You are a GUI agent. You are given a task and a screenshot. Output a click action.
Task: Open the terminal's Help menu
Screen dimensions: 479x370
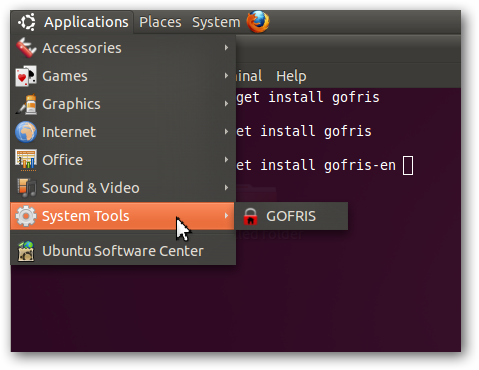291,76
